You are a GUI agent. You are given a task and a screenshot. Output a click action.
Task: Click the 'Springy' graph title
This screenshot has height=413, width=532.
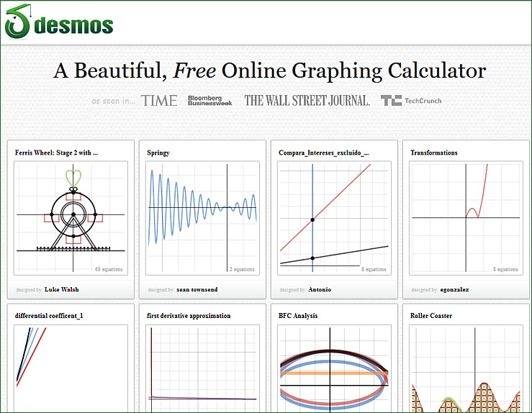tap(158, 153)
